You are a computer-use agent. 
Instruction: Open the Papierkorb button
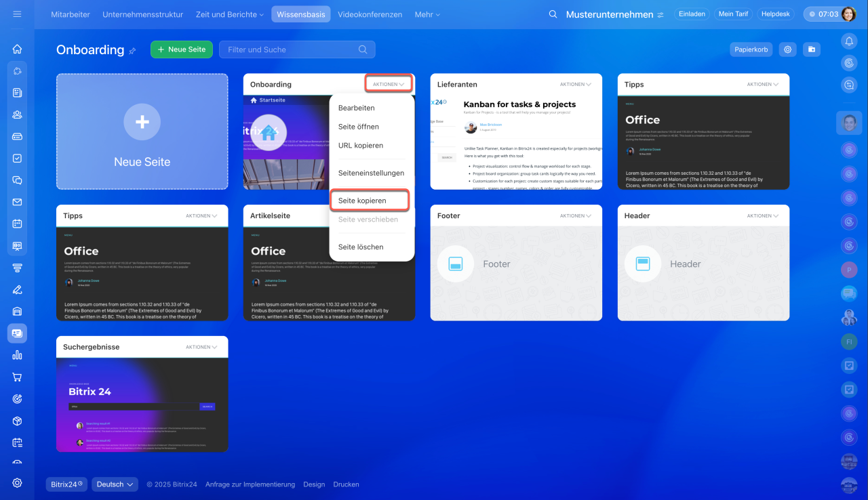tap(751, 49)
